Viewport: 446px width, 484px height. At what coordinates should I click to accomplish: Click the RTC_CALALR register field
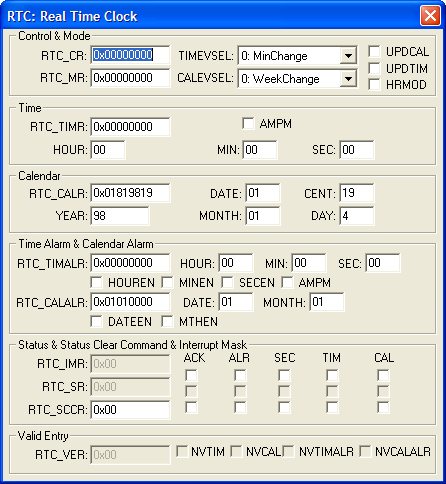[130, 302]
